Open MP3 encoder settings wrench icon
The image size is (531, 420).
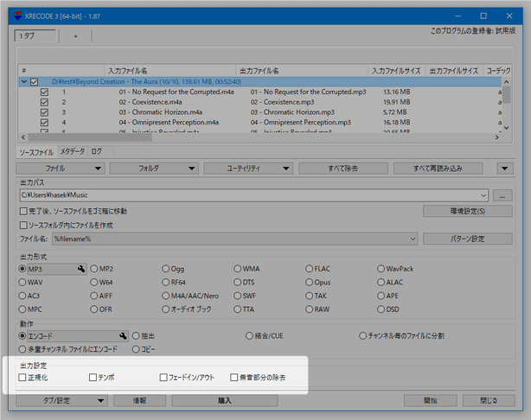pos(81,269)
